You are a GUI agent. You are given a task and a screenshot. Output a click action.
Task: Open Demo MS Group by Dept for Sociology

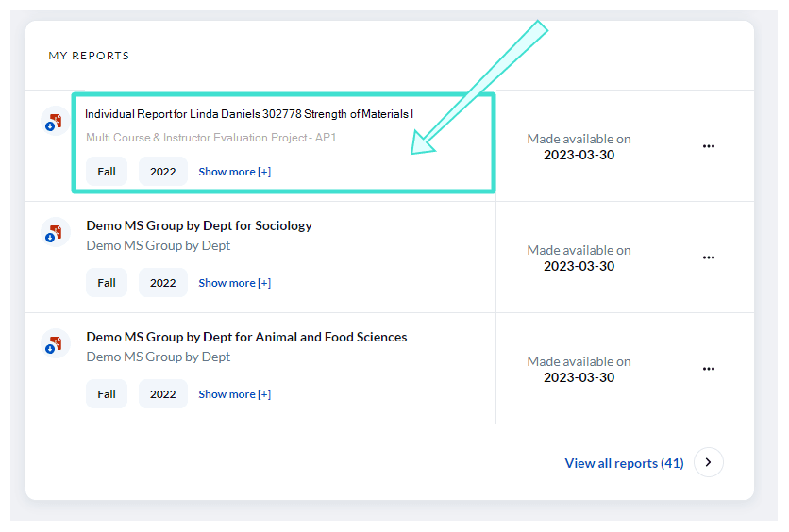click(199, 225)
